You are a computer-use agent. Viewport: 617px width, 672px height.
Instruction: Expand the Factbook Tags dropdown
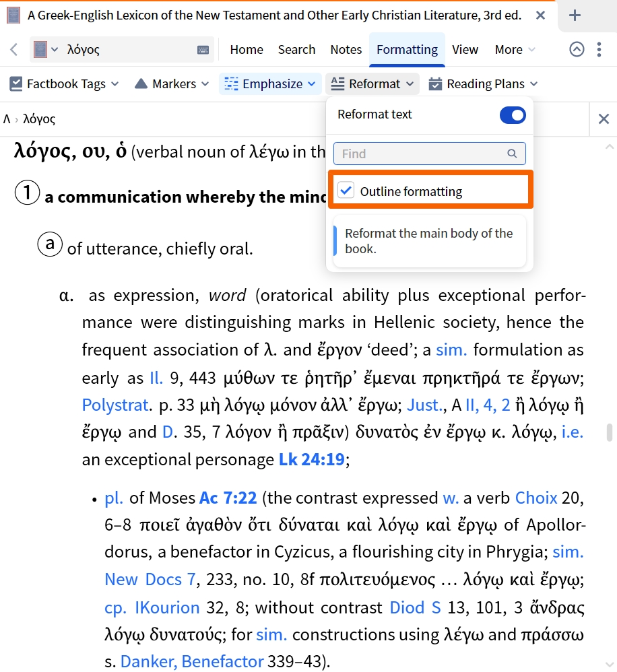[115, 84]
